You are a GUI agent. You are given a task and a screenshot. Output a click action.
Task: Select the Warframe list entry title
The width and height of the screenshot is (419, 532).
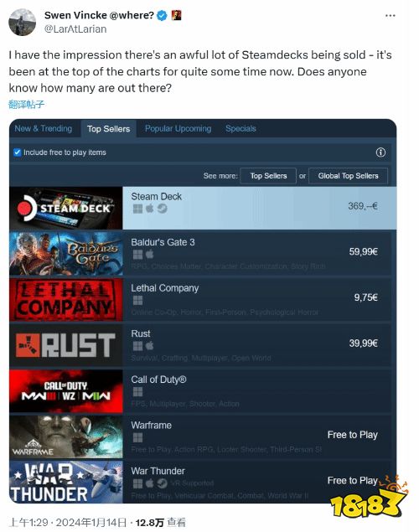(x=152, y=425)
